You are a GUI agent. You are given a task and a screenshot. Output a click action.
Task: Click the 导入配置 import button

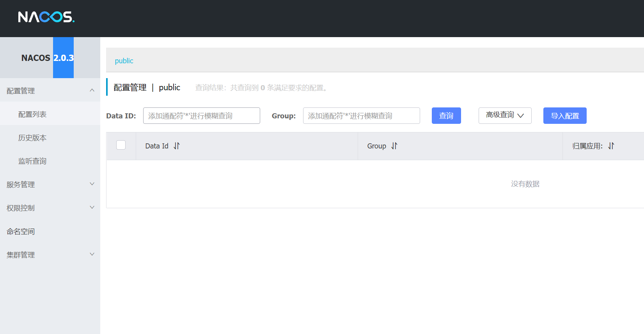(x=564, y=116)
